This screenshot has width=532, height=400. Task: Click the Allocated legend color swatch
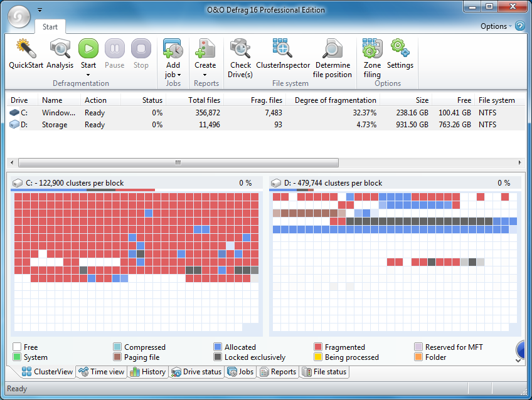(218, 347)
